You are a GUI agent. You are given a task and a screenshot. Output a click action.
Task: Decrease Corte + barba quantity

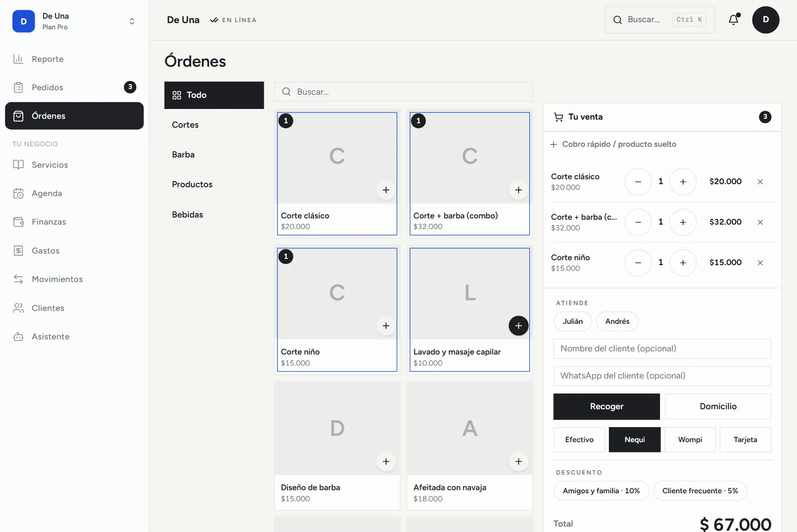click(x=638, y=222)
